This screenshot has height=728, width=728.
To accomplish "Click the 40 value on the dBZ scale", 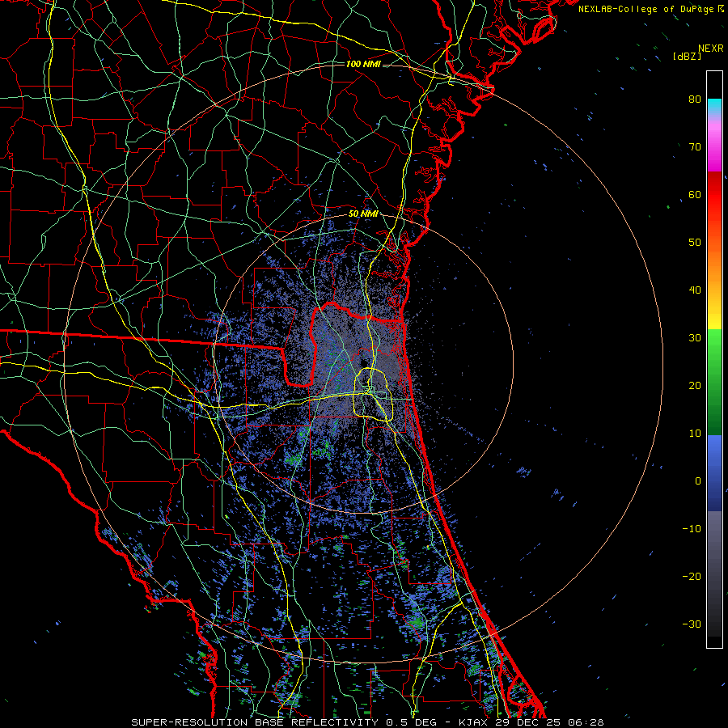I will pyautogui.click(x=695, y=290).
